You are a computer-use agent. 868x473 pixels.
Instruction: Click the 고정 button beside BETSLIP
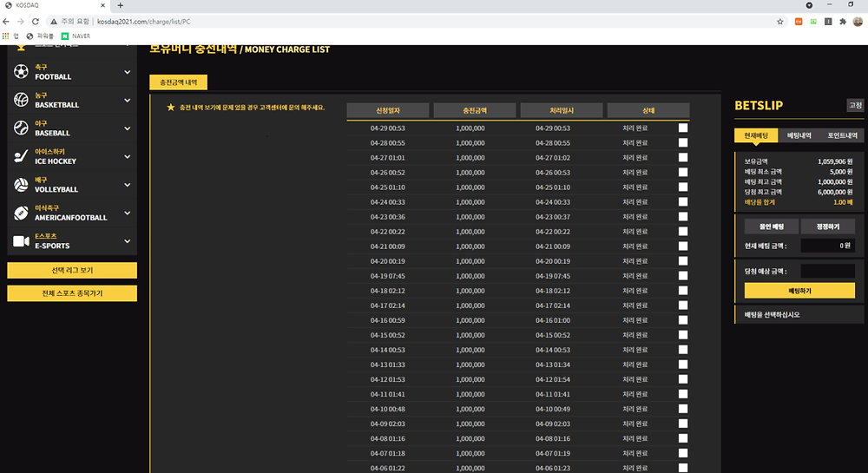pos(855,105)
